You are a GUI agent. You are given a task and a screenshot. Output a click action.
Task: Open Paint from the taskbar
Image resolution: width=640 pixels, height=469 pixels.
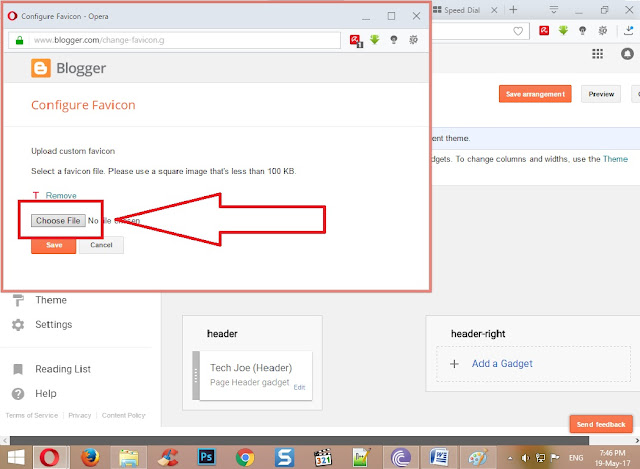tap(478, 458)
